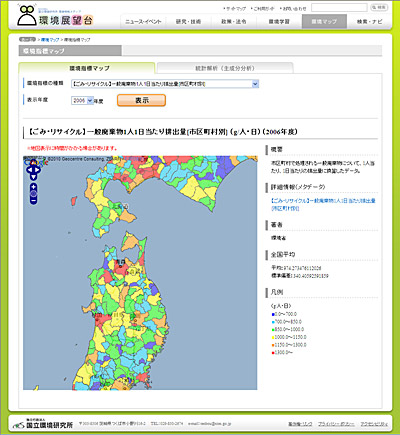
Task: Pan the map right with the arrow
Action: (x=38, y=170)
